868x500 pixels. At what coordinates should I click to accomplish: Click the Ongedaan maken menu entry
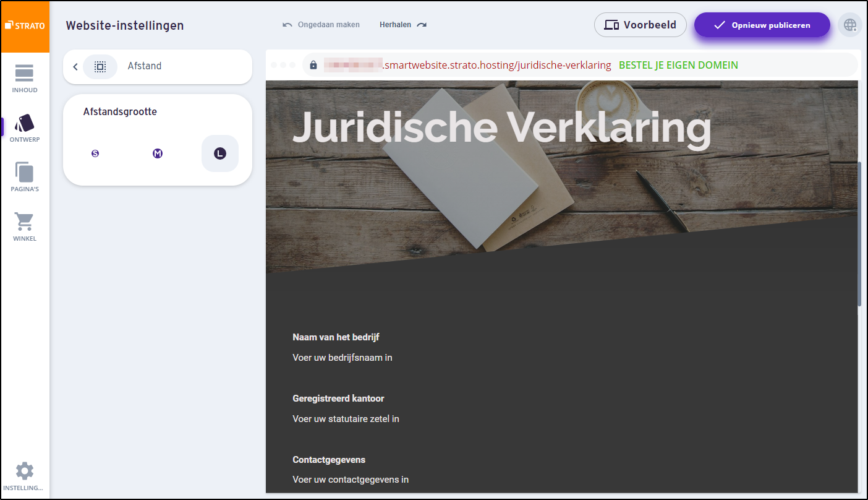328,24
